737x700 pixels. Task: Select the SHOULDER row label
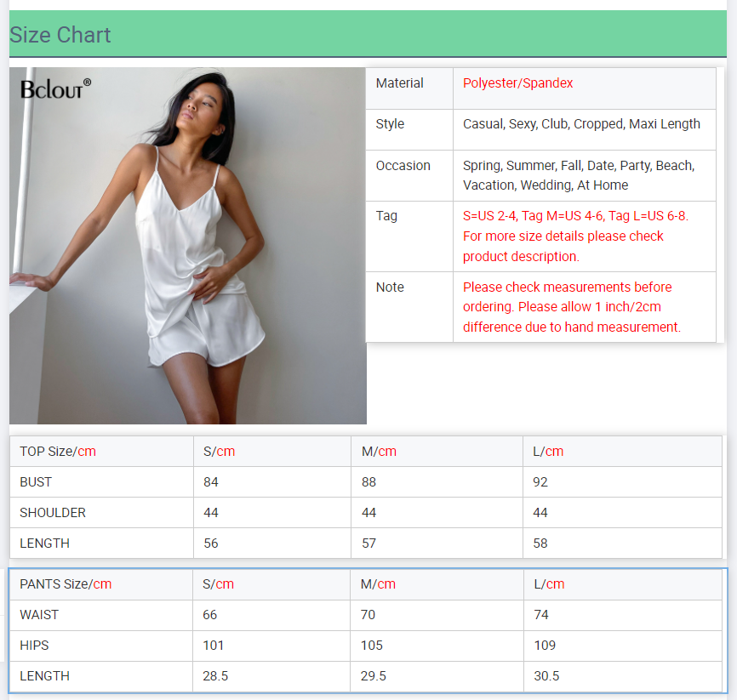click(x=53, y=513)
